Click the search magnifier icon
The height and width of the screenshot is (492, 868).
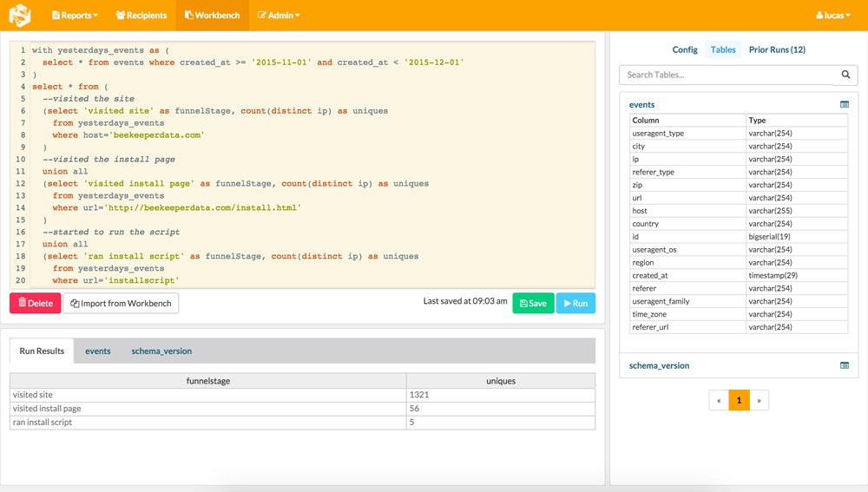845,75
